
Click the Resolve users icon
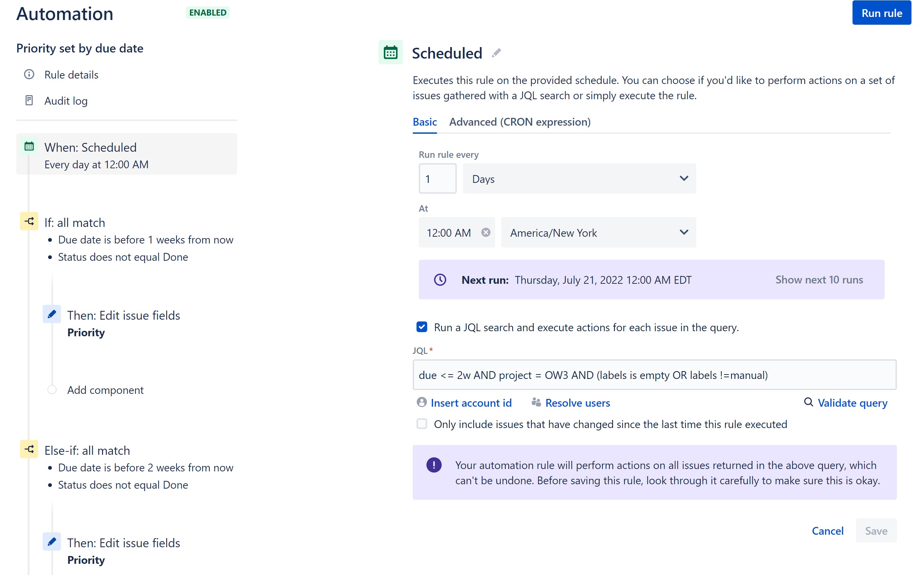pyautogui.click(x=536, y=402)
